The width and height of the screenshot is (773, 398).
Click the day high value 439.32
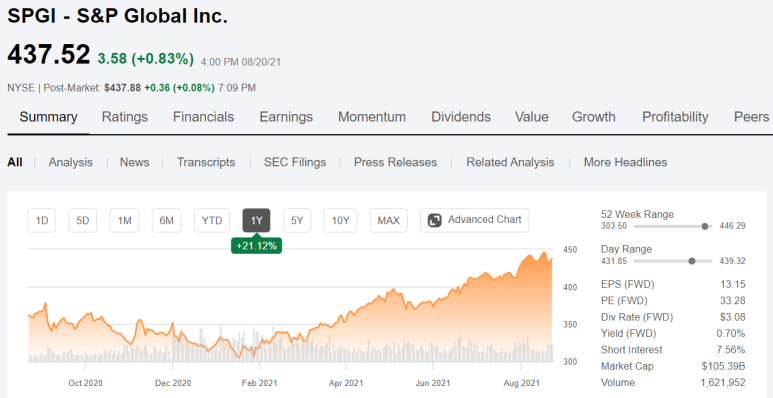732,261
